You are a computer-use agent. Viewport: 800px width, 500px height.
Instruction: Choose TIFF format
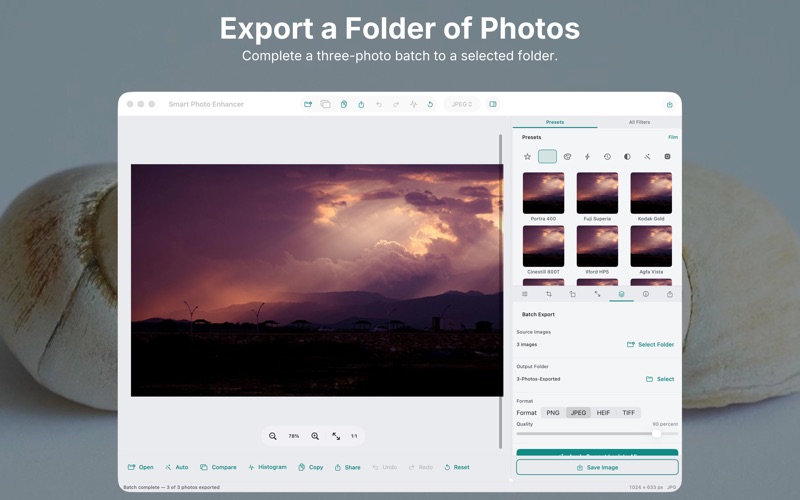(629, 413)
